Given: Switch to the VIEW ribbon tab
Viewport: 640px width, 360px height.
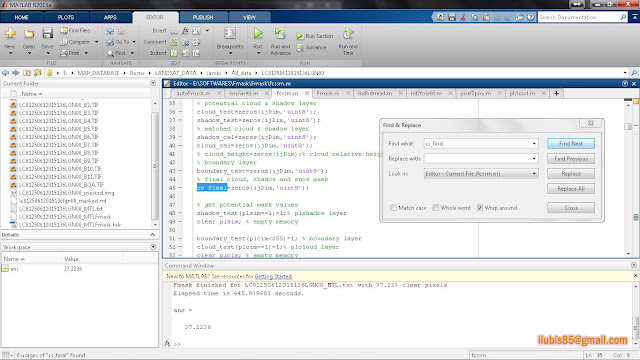Looking at the screenshot, I should pyautogui.click(x=249, y=17).
